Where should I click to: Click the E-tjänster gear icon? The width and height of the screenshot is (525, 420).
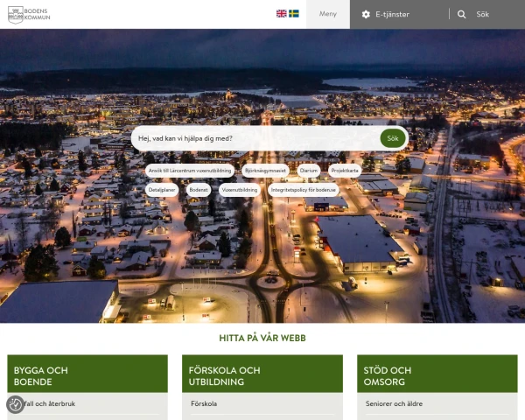click(x=366, y=15)
